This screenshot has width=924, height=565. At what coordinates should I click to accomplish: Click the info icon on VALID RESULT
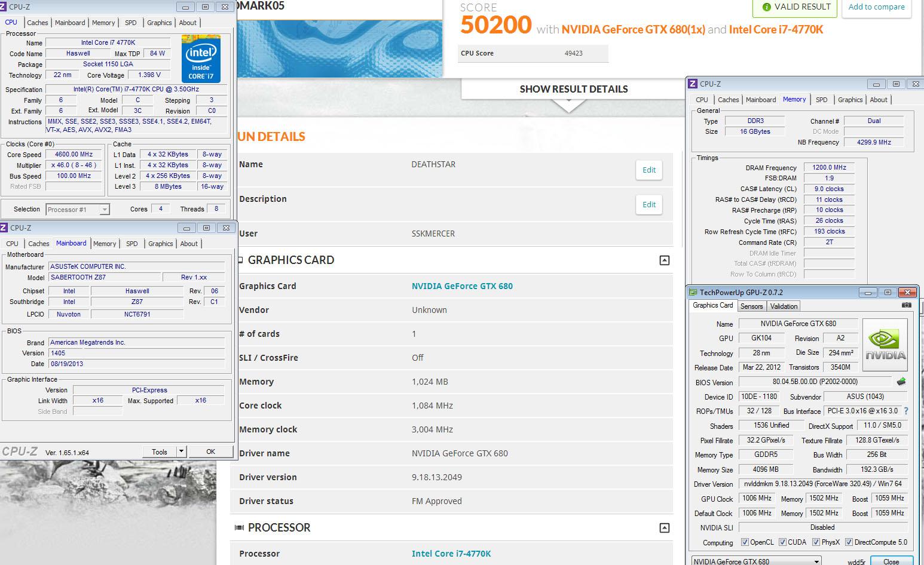tap(766, 7)
